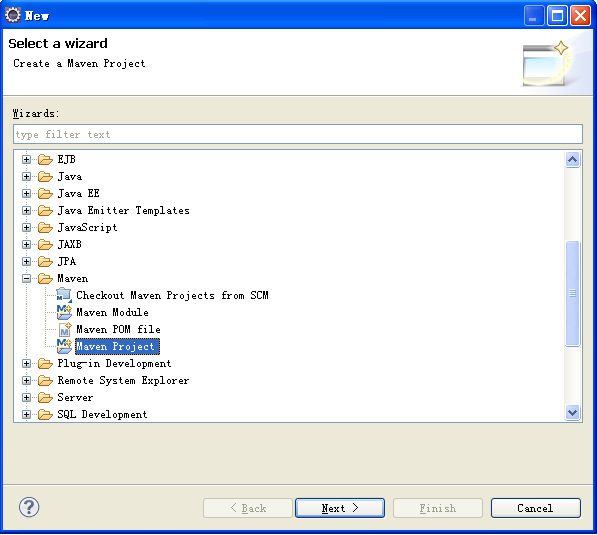Image resolution: width=597 pixels, height=535 pixels.
Task: Select the JavaScript label
Action: 87,227
